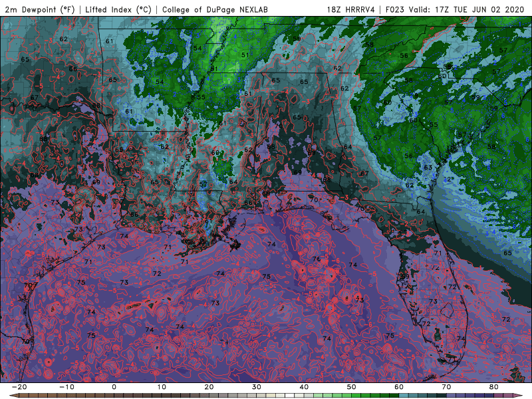Image resolution: width=532 pixels, height=399 pixels.
Task: Click the '70' color scale label
Action: pos(446,387)
